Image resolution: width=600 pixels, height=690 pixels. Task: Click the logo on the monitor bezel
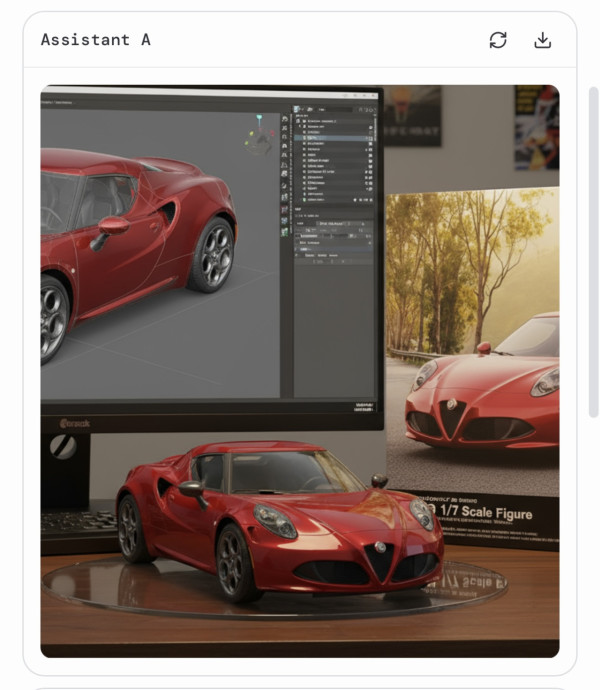[71, 423]
